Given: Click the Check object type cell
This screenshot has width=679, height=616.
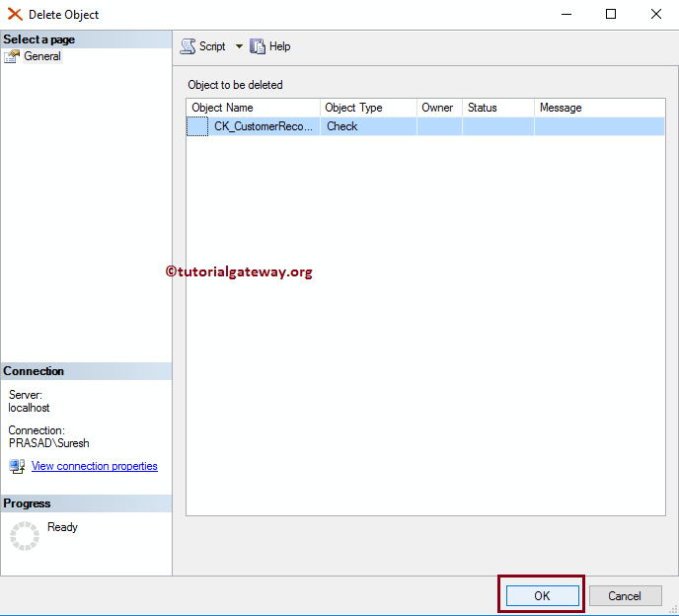Looking at the screenshot, I should coord(368,126).
